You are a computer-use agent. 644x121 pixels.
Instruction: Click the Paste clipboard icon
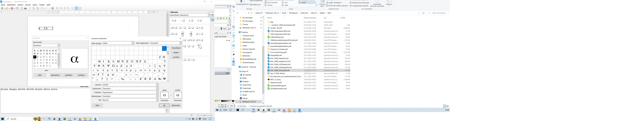click(x=37, y=8)
